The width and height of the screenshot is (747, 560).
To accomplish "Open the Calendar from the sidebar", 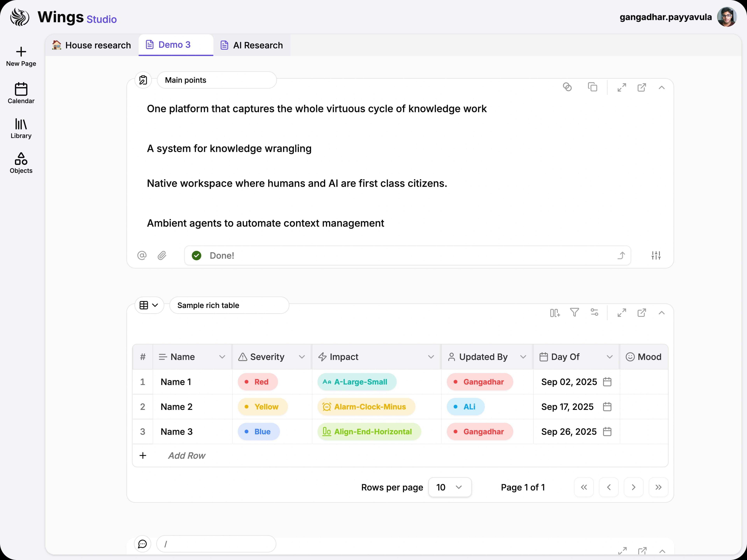I will coord(21,94).
